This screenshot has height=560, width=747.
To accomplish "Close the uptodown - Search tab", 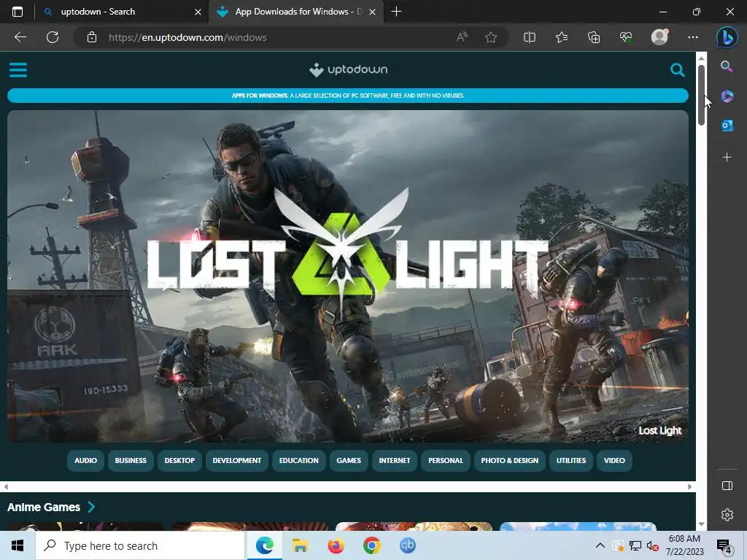I will coord(198,12).
